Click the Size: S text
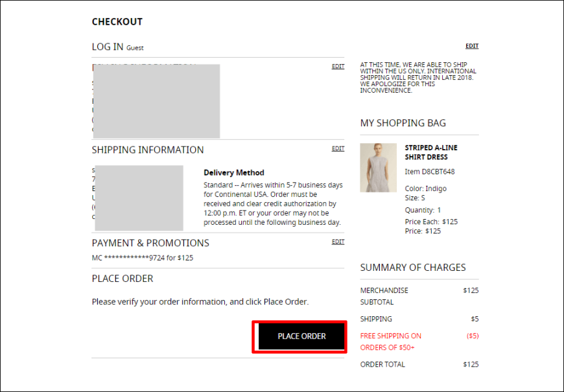The height and width of the screenshot is (392, 564). tap(415, 198)
